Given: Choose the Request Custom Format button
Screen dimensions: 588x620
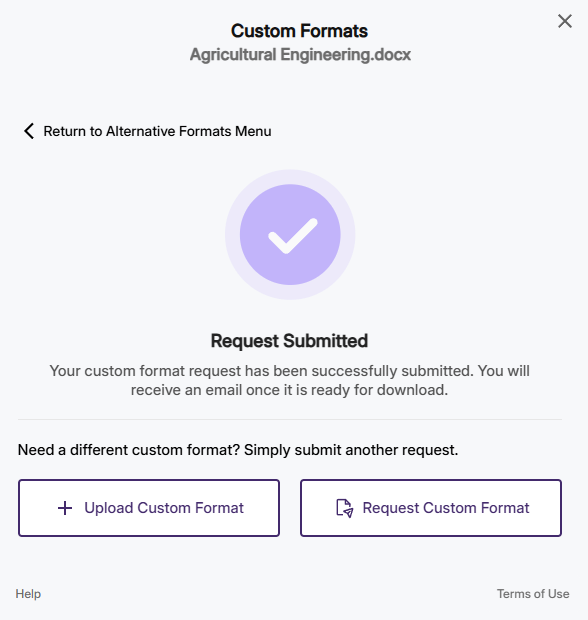Looking at the screenshot, I should [431, 508].
